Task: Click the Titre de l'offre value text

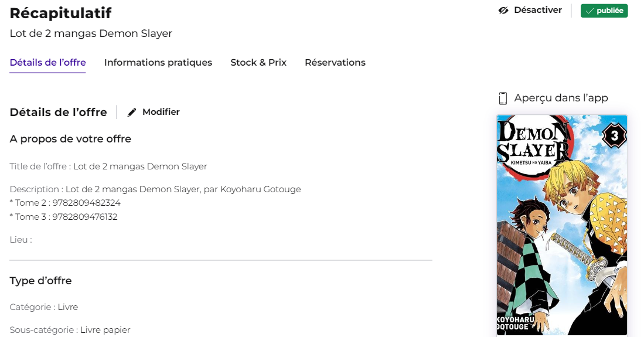Action: click(x=140, y=166)
